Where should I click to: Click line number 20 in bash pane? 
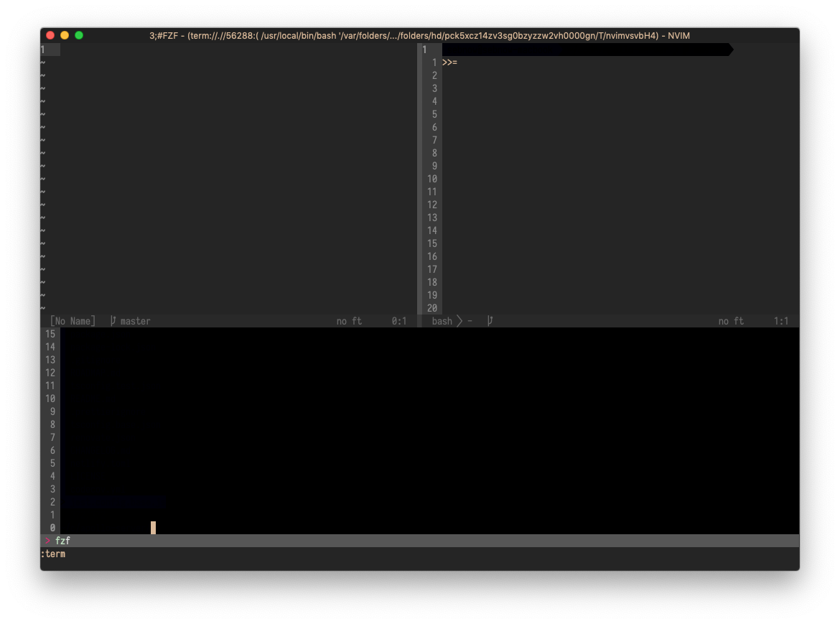pos(432,308)
